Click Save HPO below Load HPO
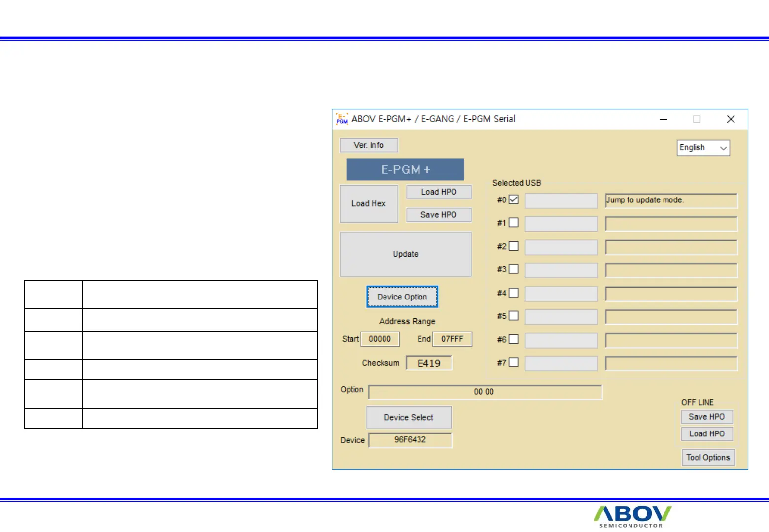 click(x=439, y=215)
